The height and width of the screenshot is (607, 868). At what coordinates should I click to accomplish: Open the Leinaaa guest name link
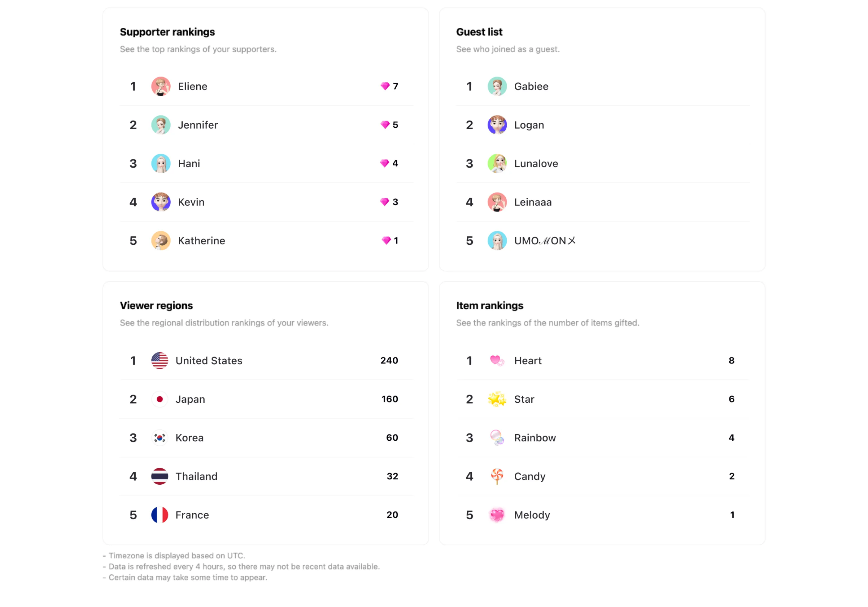click(533, 202)
